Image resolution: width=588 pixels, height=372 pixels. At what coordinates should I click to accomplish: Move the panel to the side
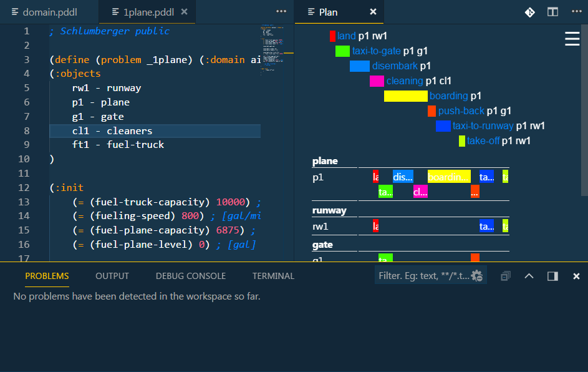[x=552, y=277]
